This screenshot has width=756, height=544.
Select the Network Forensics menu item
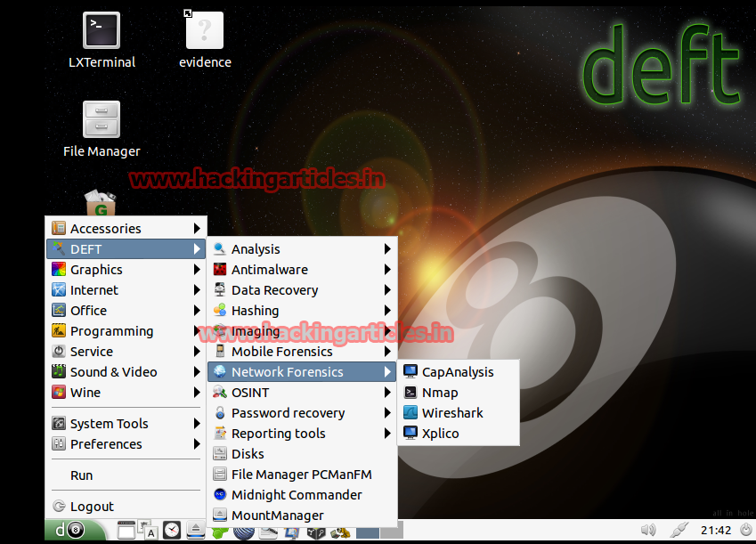[x=302, y=372]
